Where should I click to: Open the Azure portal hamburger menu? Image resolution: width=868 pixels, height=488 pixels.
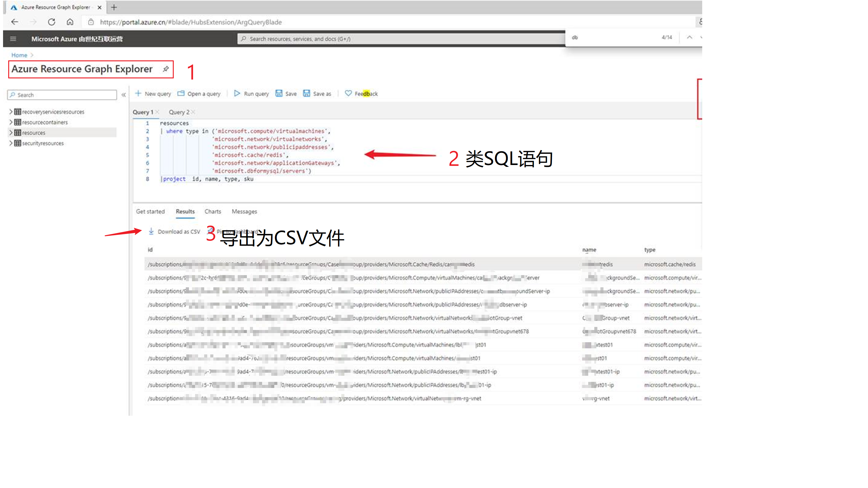click(x=13, y=39)
